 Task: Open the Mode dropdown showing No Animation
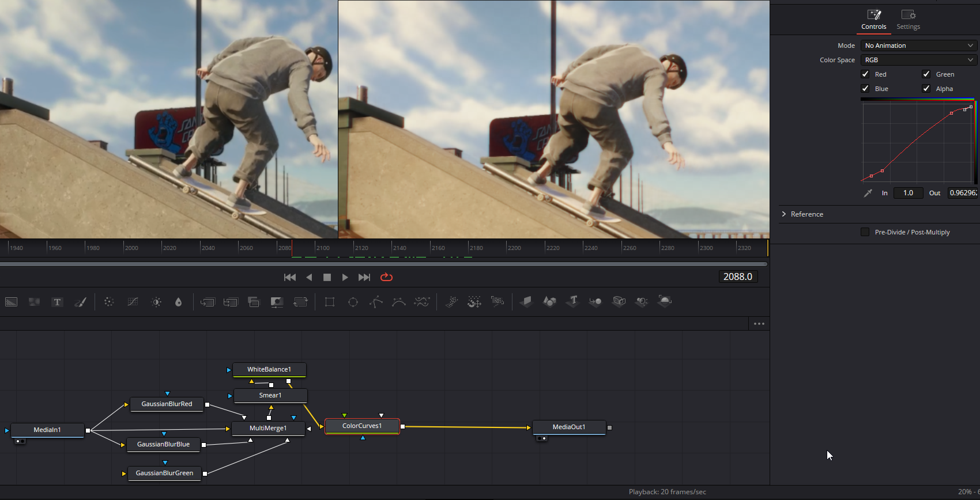(918, 46)
